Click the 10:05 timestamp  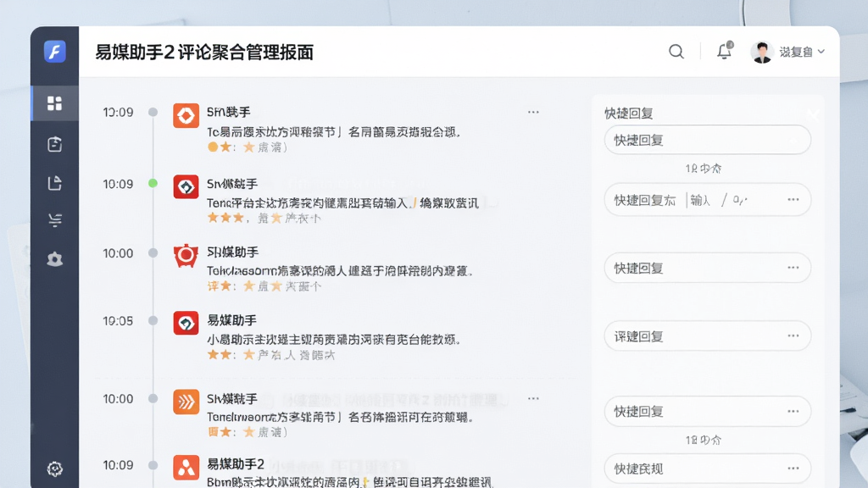[118, 321]
